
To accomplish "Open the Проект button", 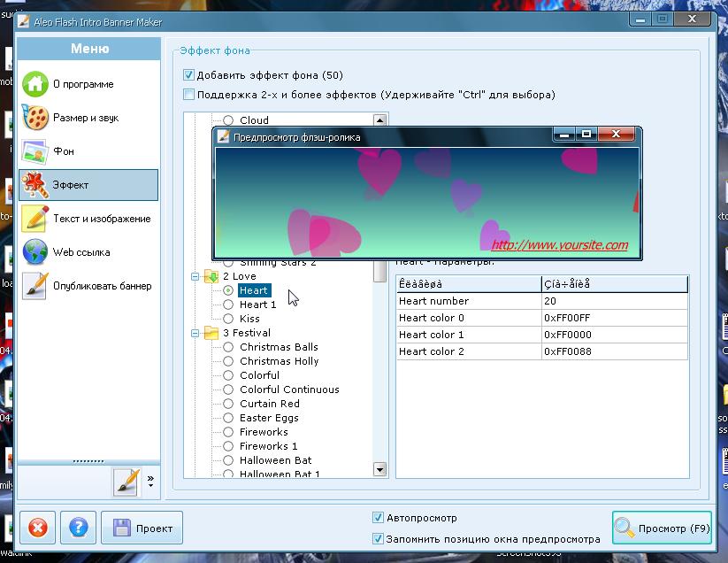I will pos(142,528).
